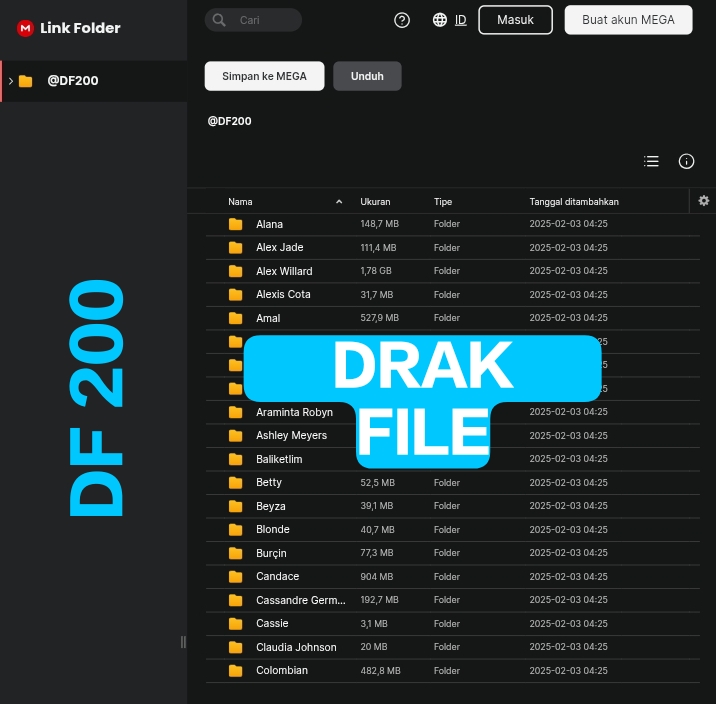Click the MEGA logo icon
This screenshot has height=704, width=716.
(x=25, y=28)
